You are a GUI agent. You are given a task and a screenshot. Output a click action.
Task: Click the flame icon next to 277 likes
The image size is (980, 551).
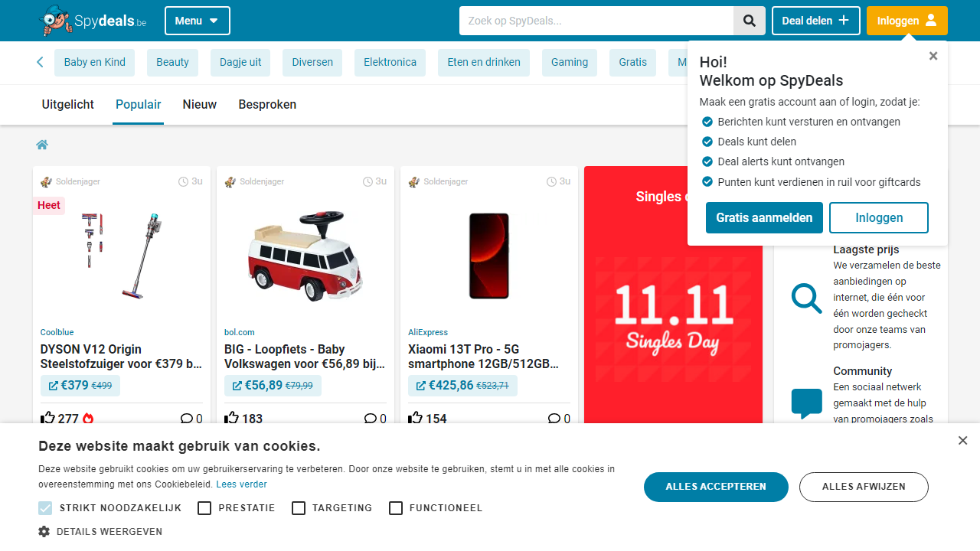[88, 417]
